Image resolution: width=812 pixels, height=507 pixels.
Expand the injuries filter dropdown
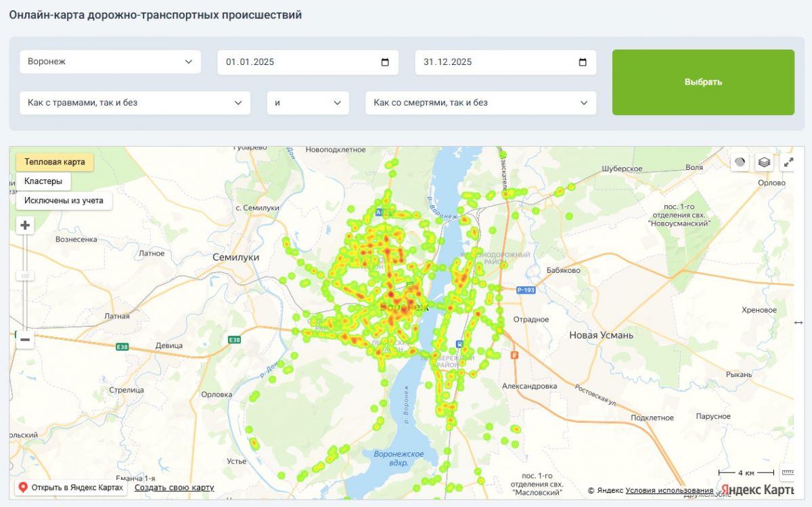click(x=135, y=103)
